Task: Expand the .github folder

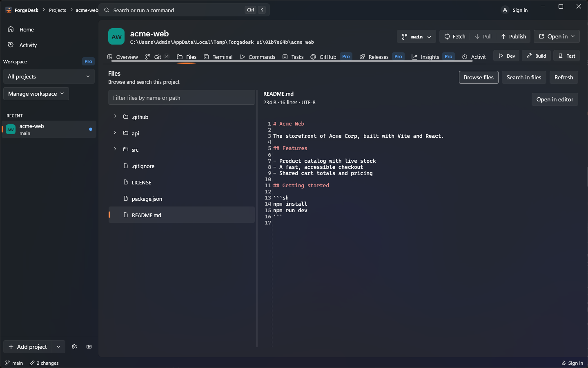Action: pos(115,117)
